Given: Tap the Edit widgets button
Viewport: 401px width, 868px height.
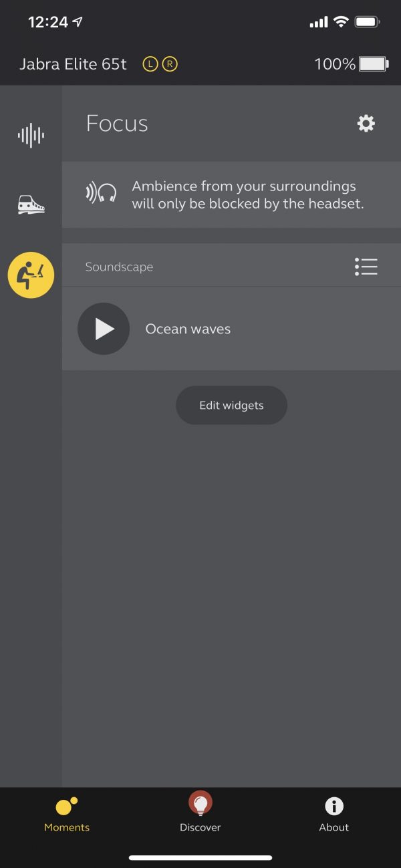Looking at the screenshot, I should pos(231,405).
